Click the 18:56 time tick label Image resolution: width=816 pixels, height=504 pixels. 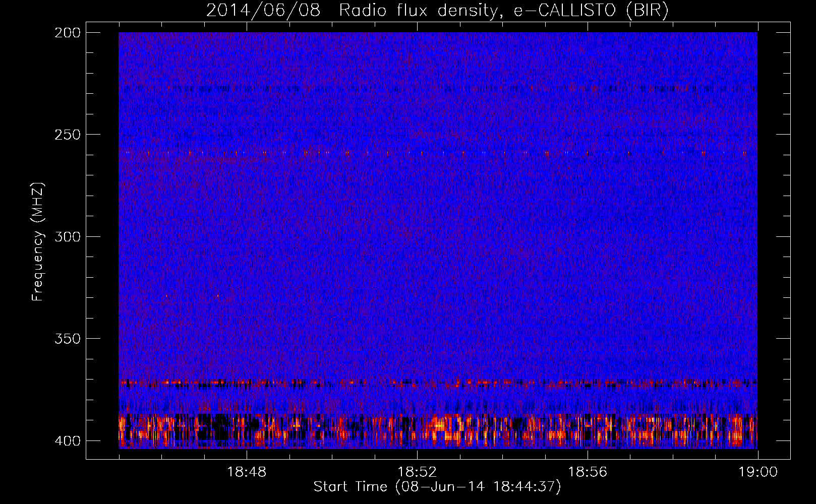coord(588,472)
